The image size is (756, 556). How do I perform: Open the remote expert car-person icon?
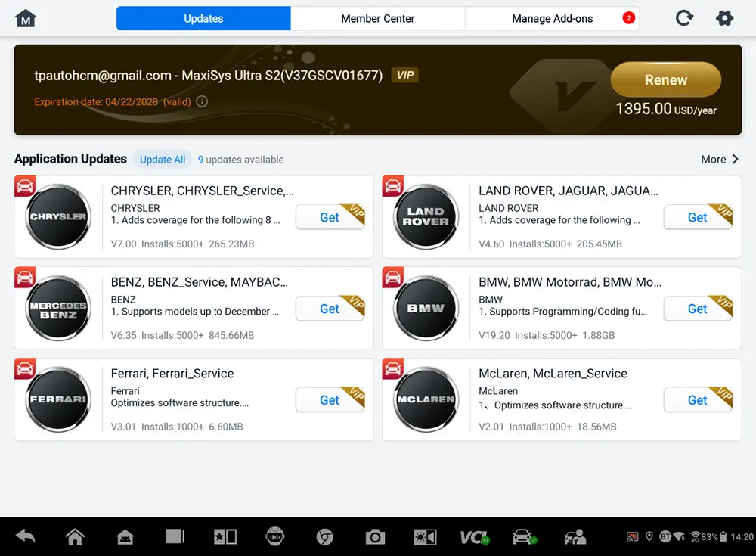point(575,536)
